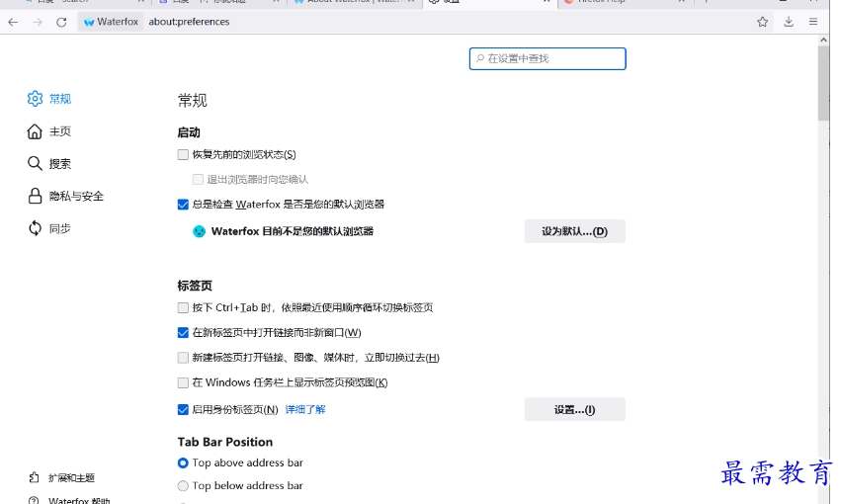
Task: Enable Ctrl+Tab recent-order tab cycling checkbox
Action: [183, 307]
